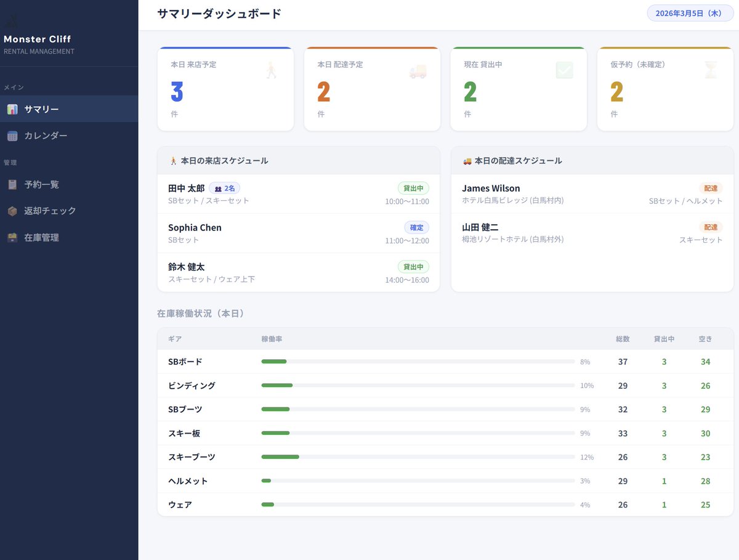Click 山田 健二 in delivery schedule
This screenshot has width=739, height=560.
coord(480,228)
